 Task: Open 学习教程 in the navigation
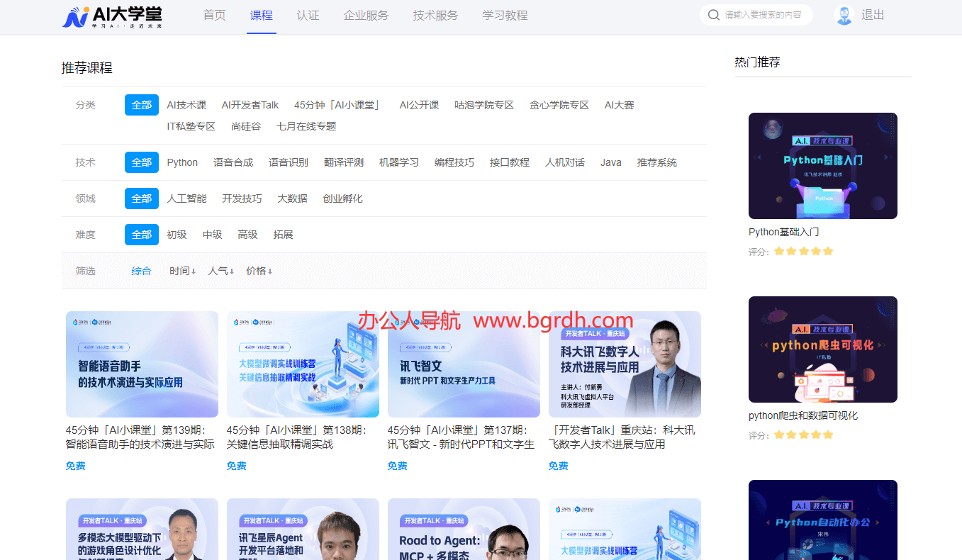click(505, 15)
